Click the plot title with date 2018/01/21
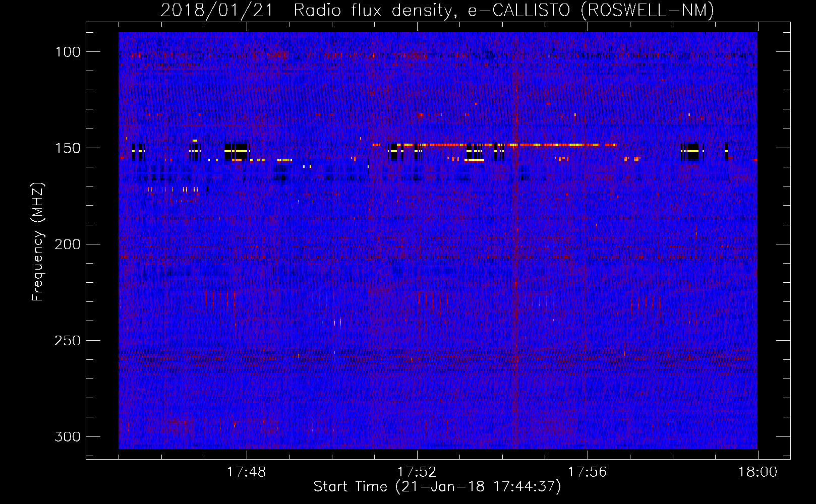Viewport: 816px width, 504px height. click(x=437, y=10)
